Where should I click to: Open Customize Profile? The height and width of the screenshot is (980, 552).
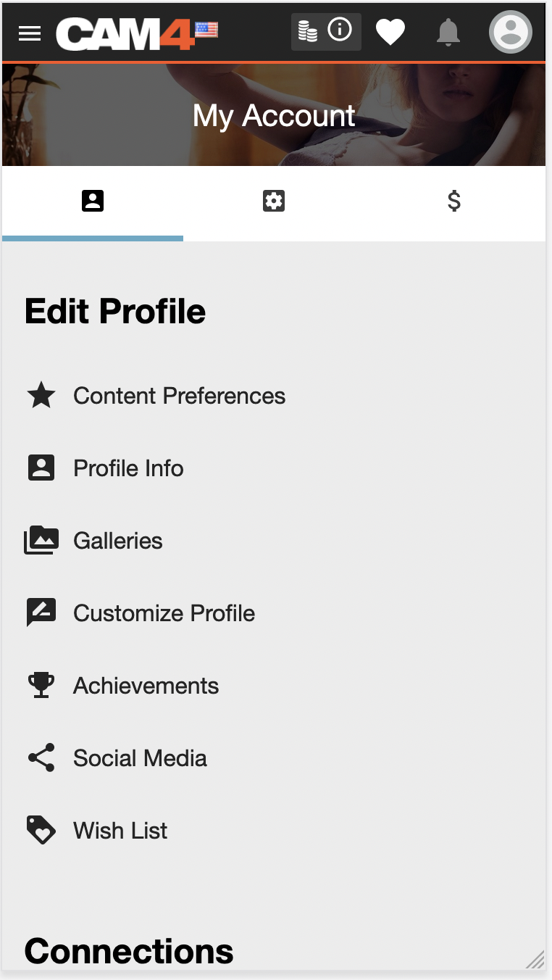point(164,613)
